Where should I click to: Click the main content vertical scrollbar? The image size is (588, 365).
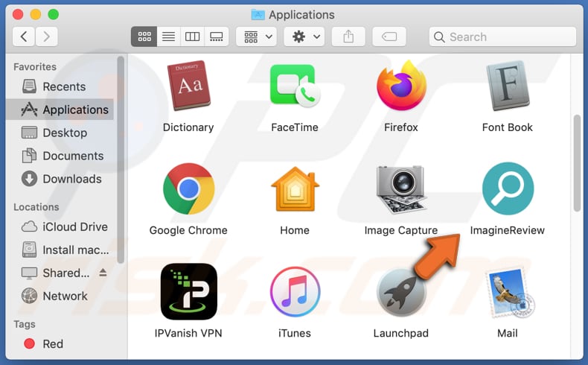[x=578, y=163]
